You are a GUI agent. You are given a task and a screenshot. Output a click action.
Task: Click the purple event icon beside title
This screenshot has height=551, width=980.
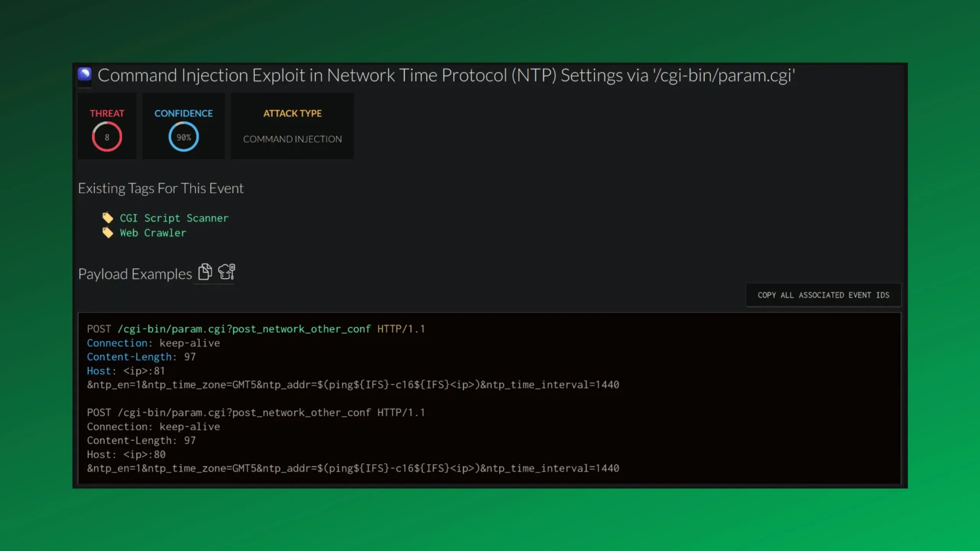point(85,74)
